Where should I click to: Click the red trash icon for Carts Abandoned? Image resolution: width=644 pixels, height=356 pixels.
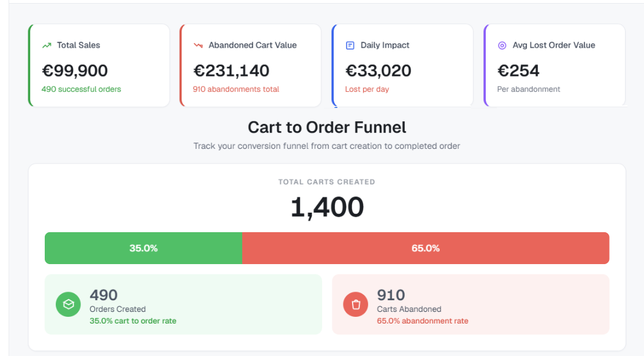tap(356, 305)
